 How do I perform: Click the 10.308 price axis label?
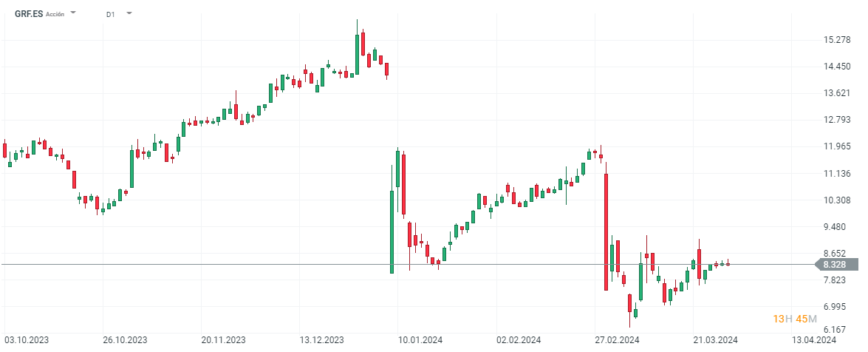click(835, 200)
